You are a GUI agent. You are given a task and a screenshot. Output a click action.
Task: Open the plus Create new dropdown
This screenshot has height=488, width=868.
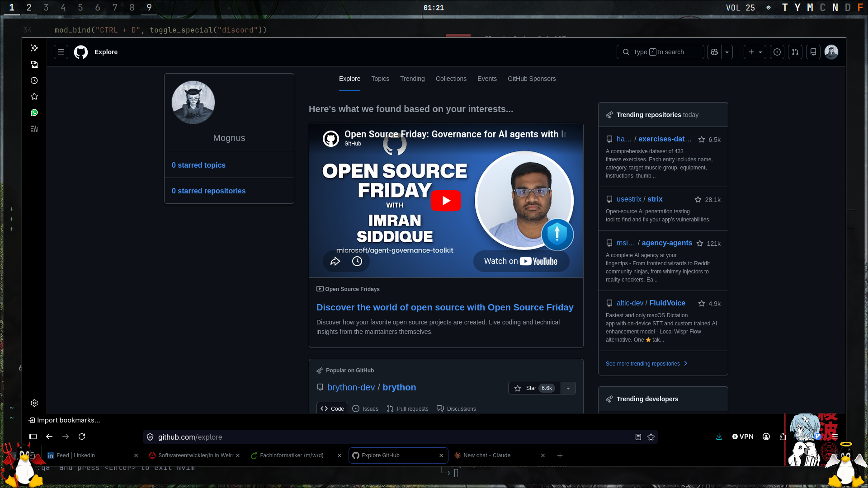pyautogui.click(x=755, y=52)
